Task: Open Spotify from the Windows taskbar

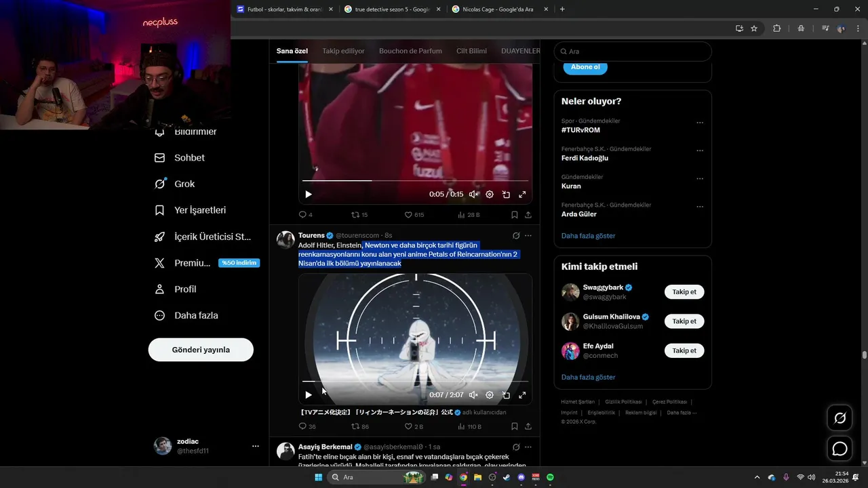Action: pyautogui.click(x=550, y=478)
